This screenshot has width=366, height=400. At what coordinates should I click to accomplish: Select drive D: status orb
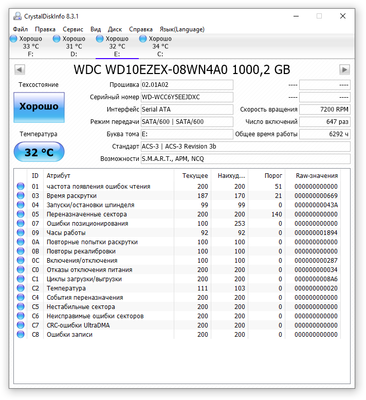click(56, 39)
